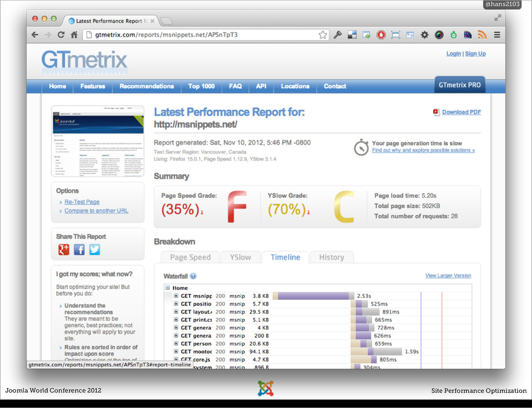Click Compare to another URL link
532x410 pixels.
(96, 211)
